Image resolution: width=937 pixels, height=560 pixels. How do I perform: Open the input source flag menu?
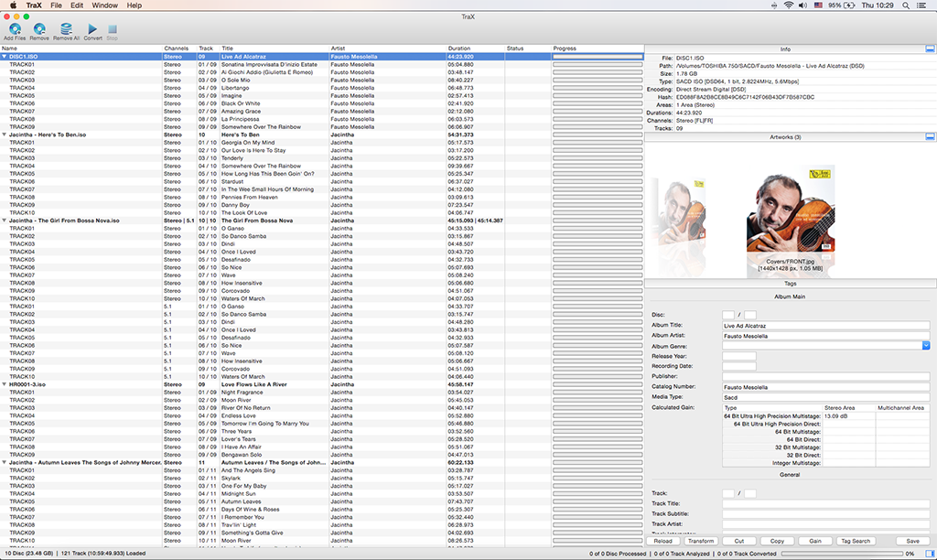(x=818, y=5)
